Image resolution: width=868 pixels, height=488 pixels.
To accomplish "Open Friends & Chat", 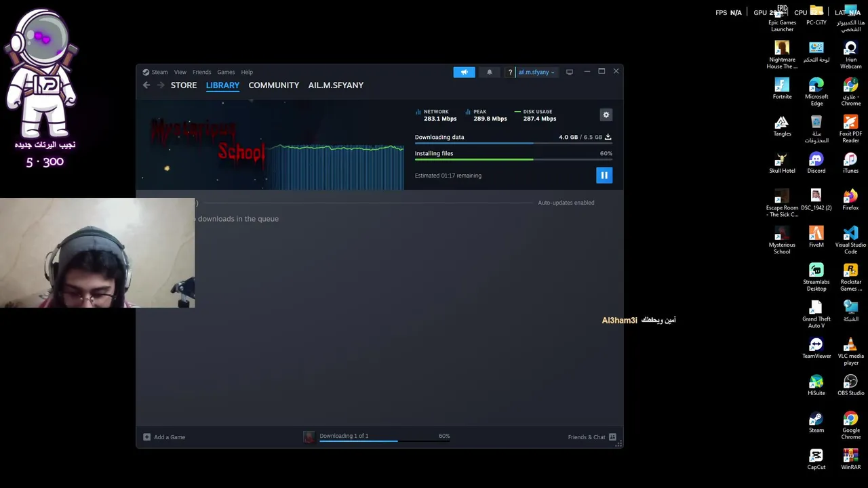I will click(x=592, y=437).
